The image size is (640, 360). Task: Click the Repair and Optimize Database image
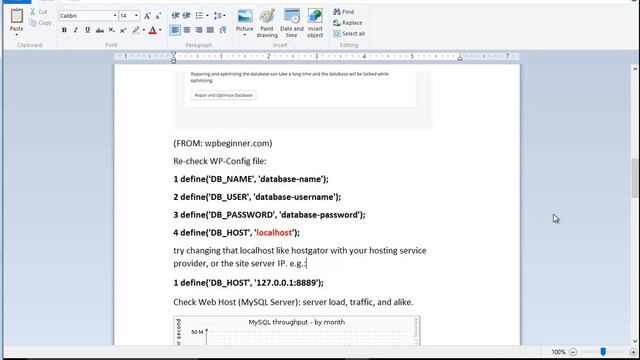click(x=302, y=99)
